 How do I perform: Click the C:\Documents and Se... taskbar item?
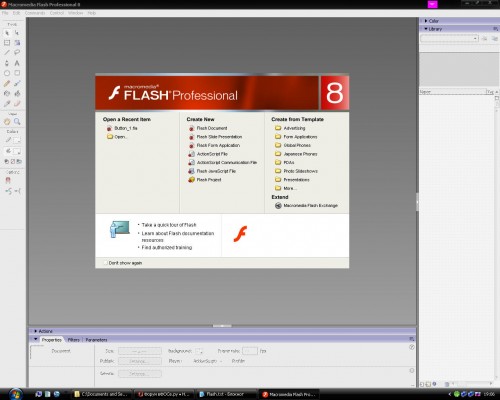(102, 394)
